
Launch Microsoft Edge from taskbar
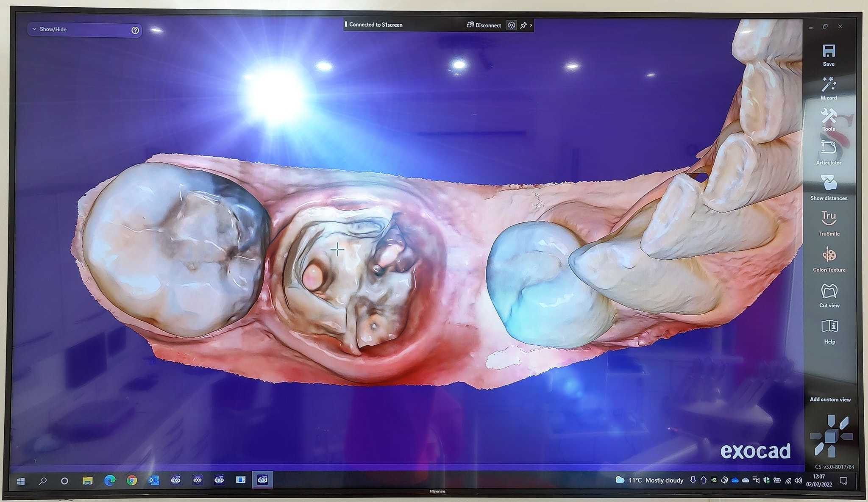pos(110,480)
